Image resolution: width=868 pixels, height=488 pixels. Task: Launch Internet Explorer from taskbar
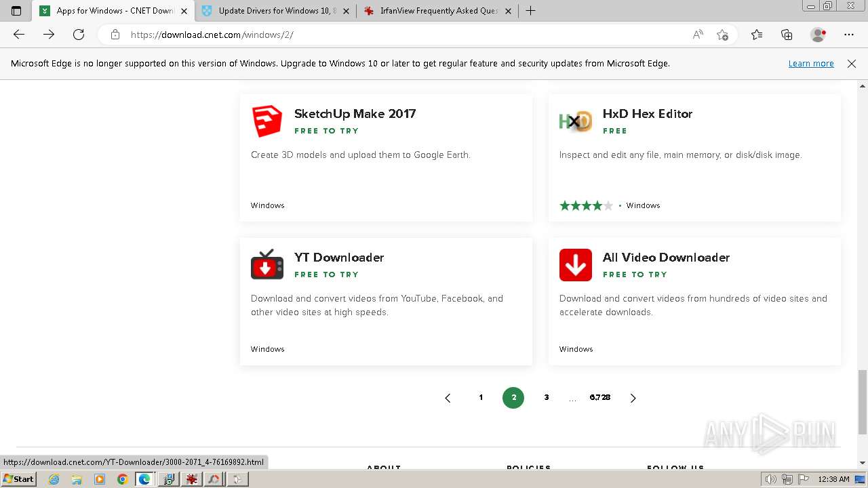click(54, 479)
